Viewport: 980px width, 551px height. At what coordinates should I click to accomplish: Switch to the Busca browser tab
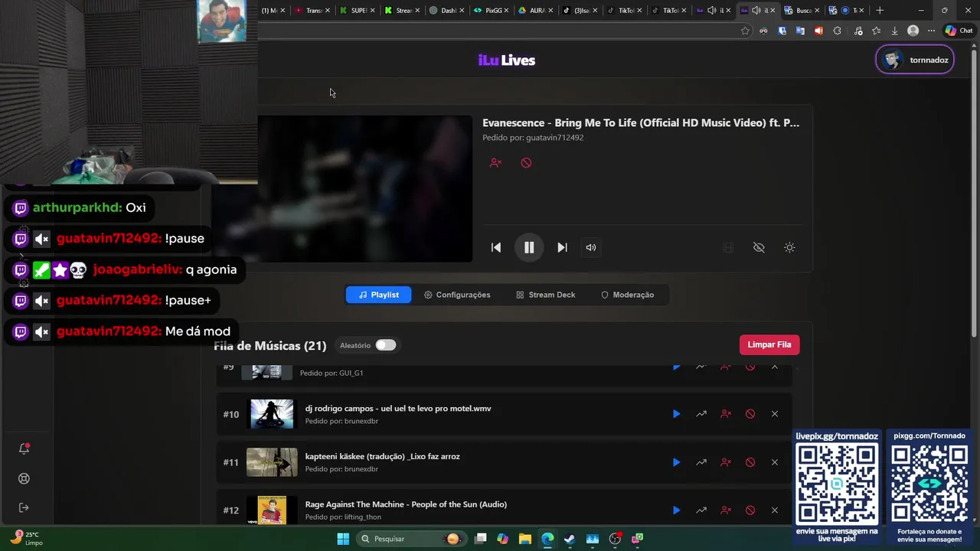point(802,10)
